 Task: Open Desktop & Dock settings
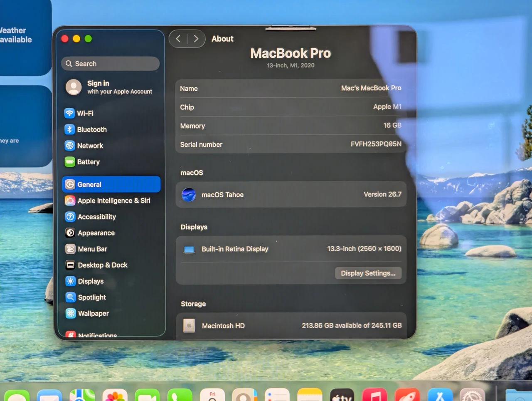[96, 265]
